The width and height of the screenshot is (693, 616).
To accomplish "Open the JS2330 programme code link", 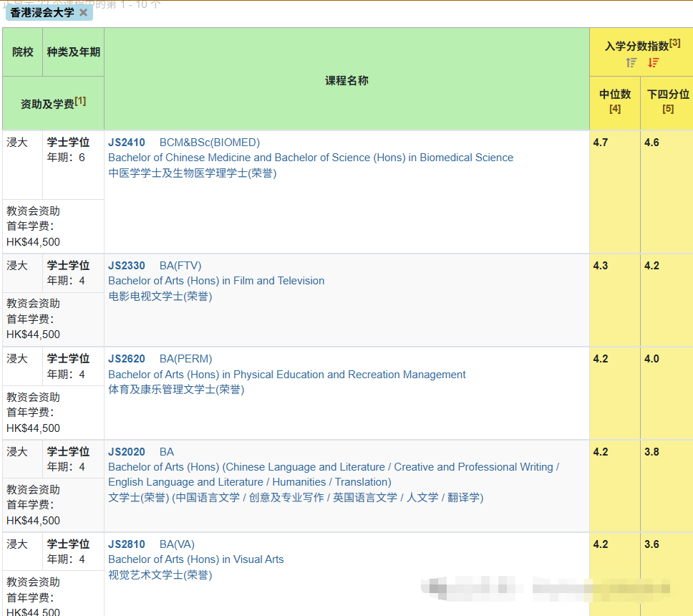I will [127, 266].
